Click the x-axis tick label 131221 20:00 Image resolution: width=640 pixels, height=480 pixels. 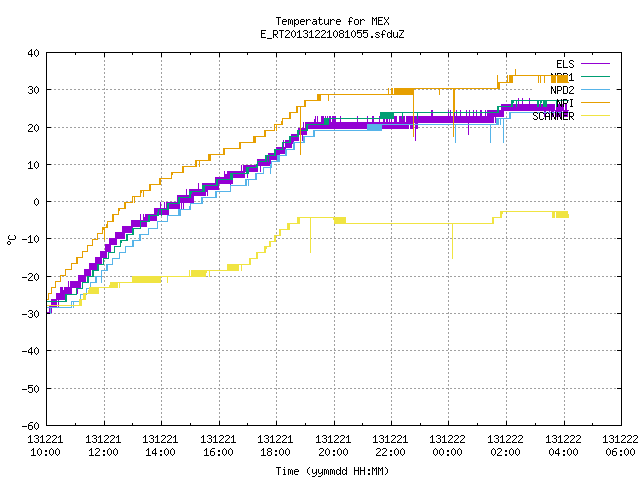(333, 446)
